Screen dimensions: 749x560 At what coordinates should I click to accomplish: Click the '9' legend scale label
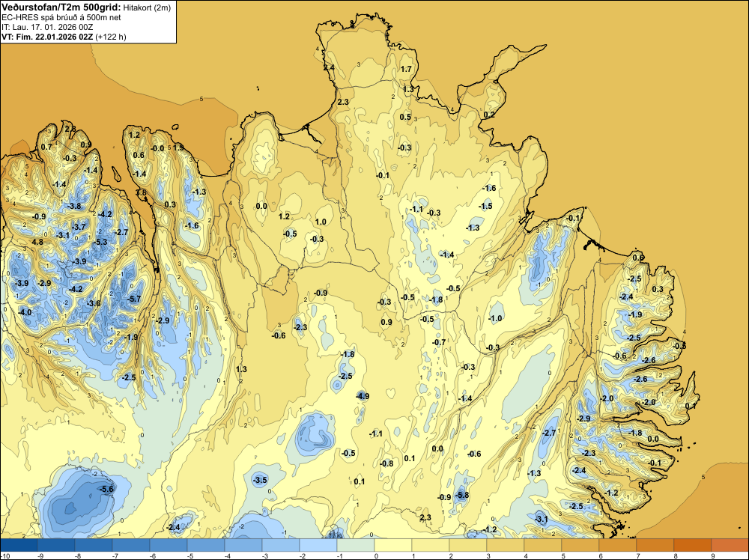coord(713,556)
